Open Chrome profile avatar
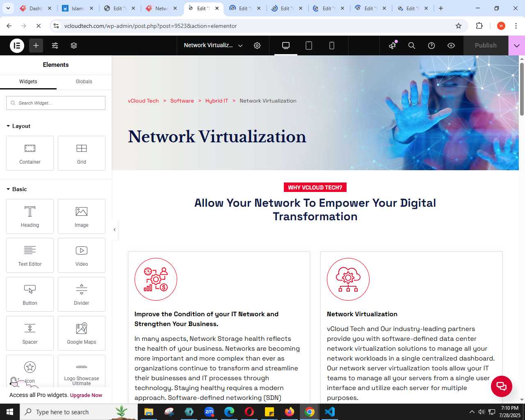Screen dimensions: 525x420 pyautogui.click(x=501, y=26)
